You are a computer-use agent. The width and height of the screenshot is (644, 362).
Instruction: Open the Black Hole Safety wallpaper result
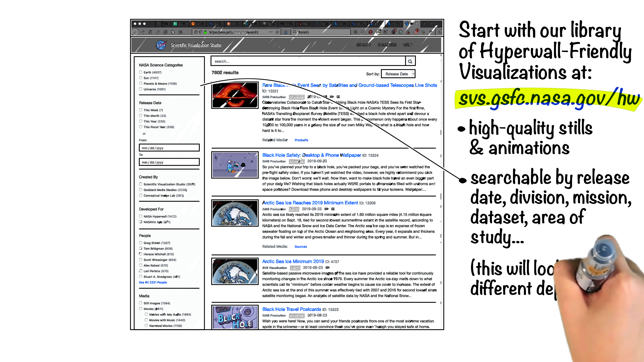311,155
